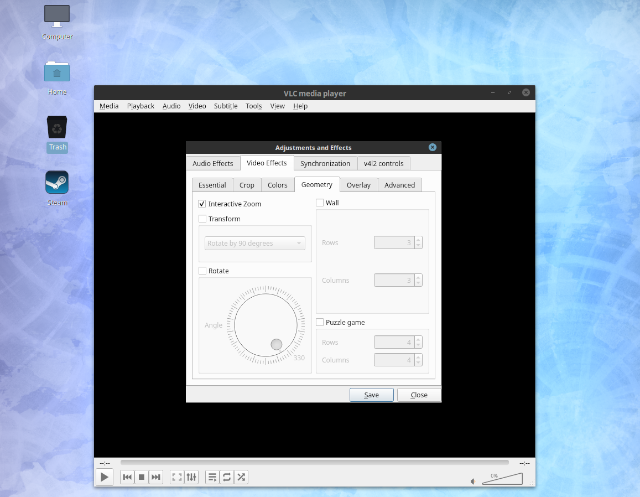The width and height of the screenshot is (640, 497).
Task: Enable the Puzzle game checkbox
Action: 320,322
